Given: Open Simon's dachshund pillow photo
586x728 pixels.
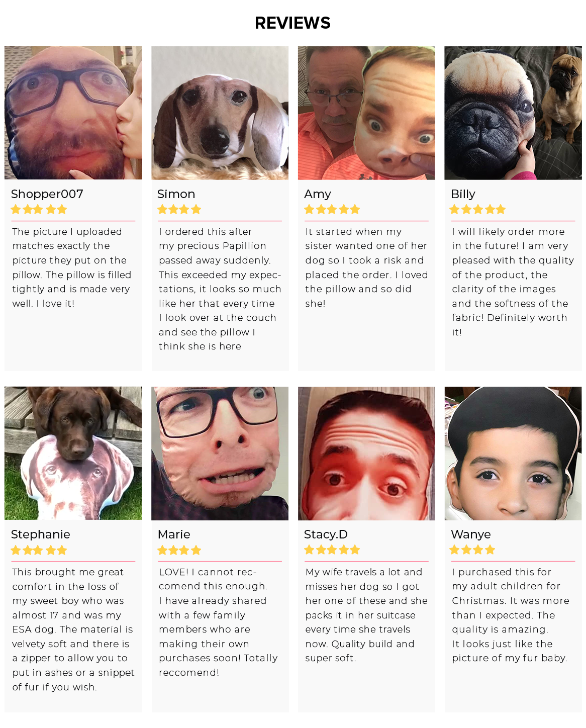Looking at the screenshot, I should tap(220, 113).
